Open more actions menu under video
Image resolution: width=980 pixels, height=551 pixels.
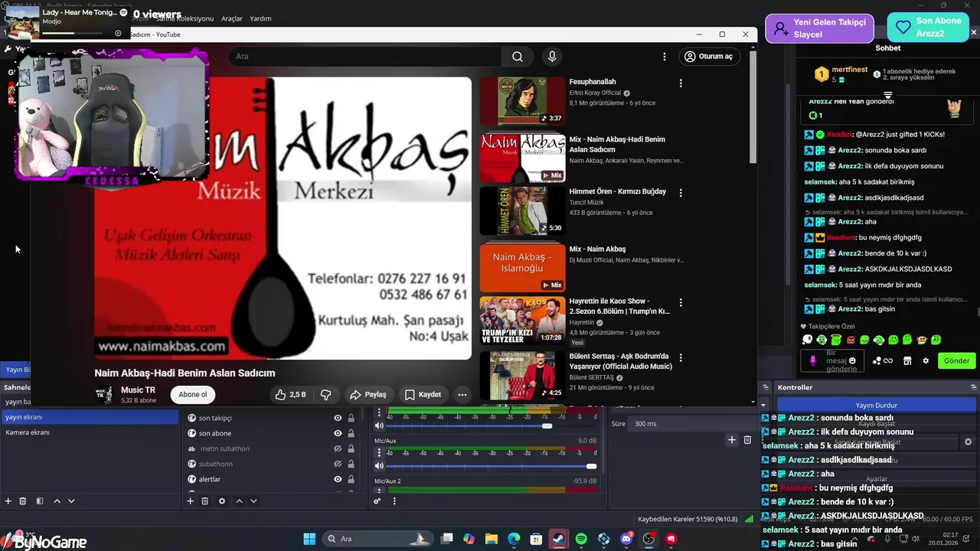(x=462, y=395)
